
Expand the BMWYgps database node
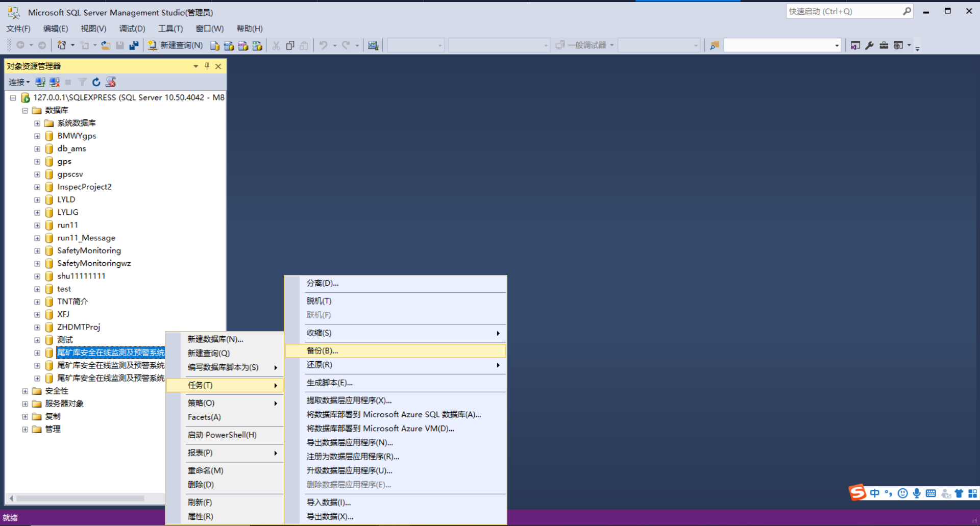pyautogui.click(x=37, y=136)
